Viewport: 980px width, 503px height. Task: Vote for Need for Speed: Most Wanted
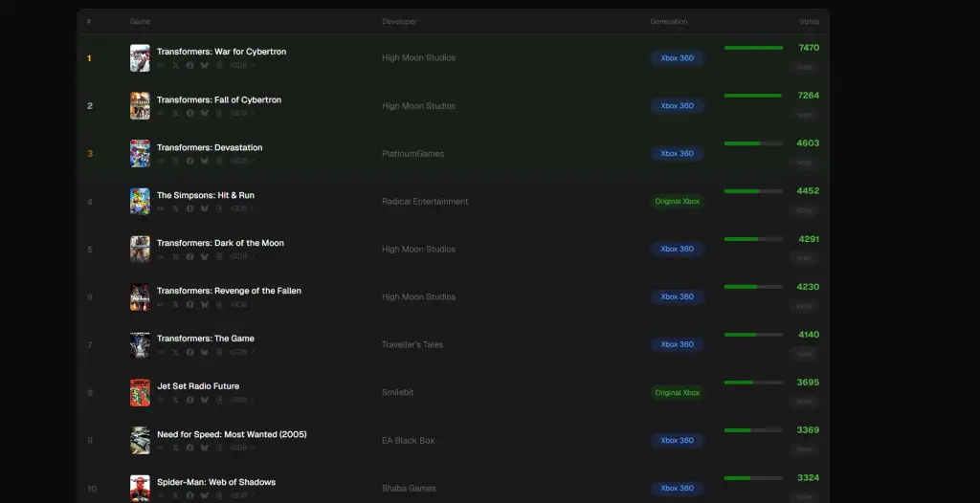[x=804, y=449]
